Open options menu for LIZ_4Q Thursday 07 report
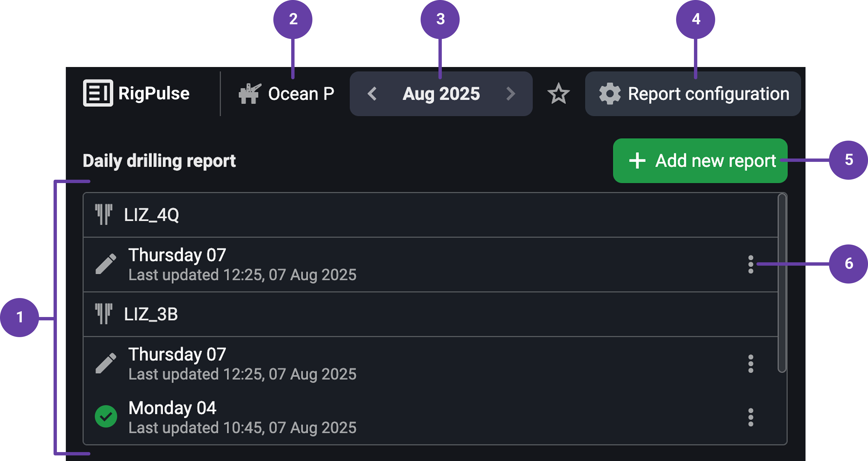The height and width of the screenshot is (461, 868). tap(751, 264)
